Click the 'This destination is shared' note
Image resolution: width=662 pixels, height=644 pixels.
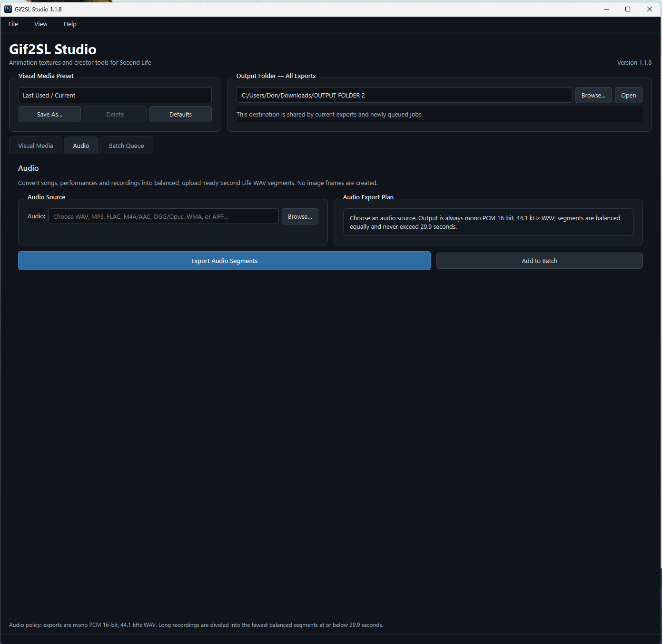[x=330, y=114]
